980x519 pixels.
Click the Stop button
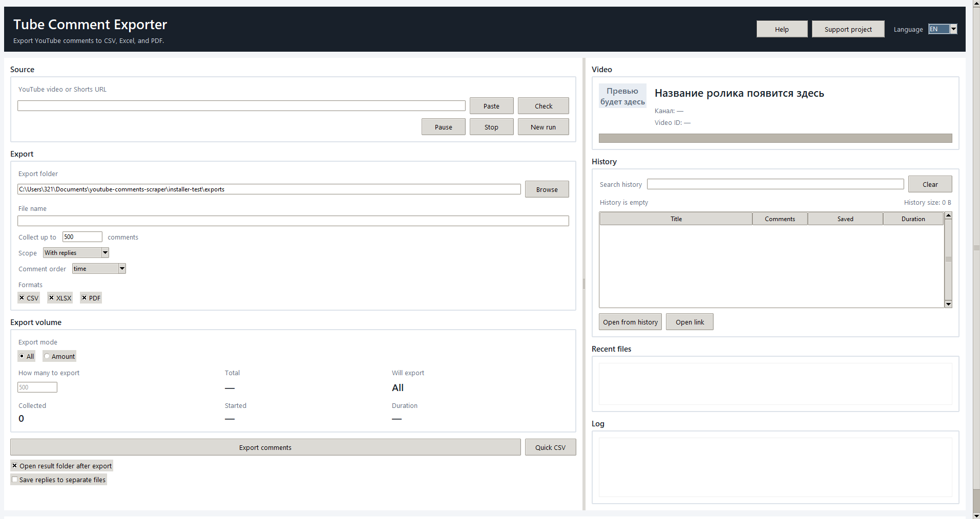click(x=491, y=127)
